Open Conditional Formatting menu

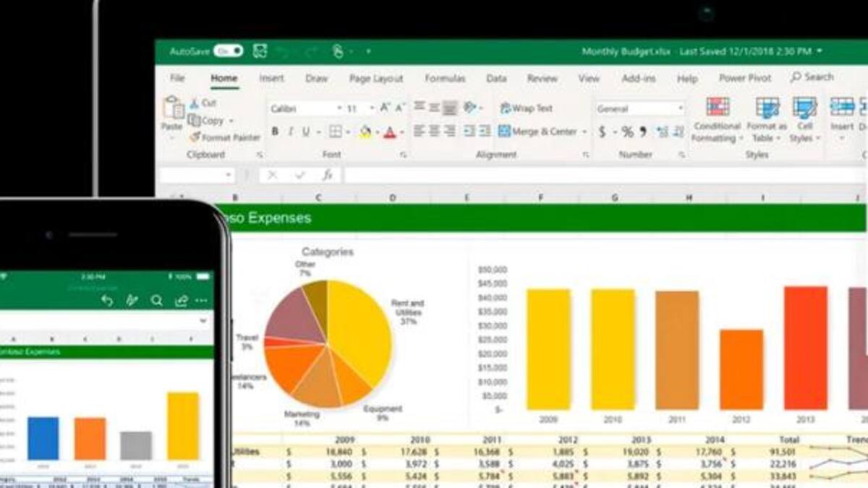[717, 120]
